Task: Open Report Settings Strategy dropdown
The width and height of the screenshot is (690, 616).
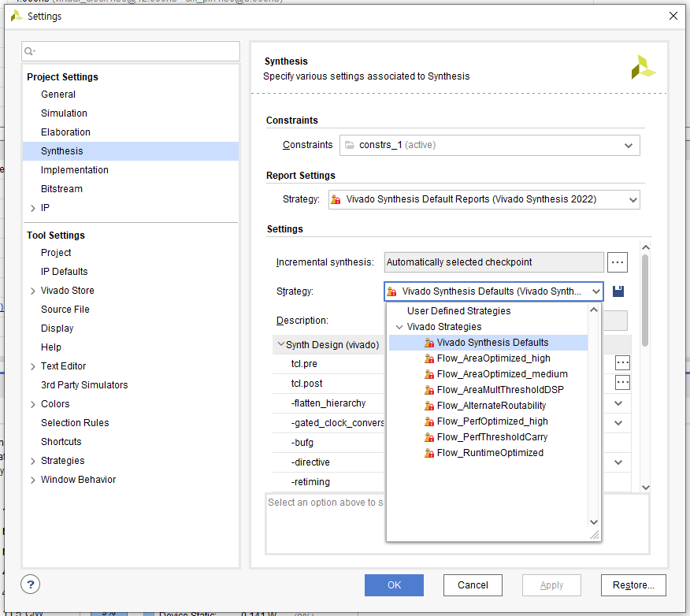Action: pyautogui.click(x=632, y=200)
